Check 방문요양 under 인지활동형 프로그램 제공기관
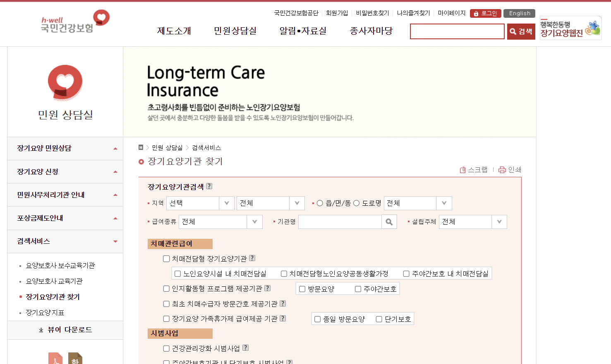This screenshot has width=611, height=364. tap(302, 288)
